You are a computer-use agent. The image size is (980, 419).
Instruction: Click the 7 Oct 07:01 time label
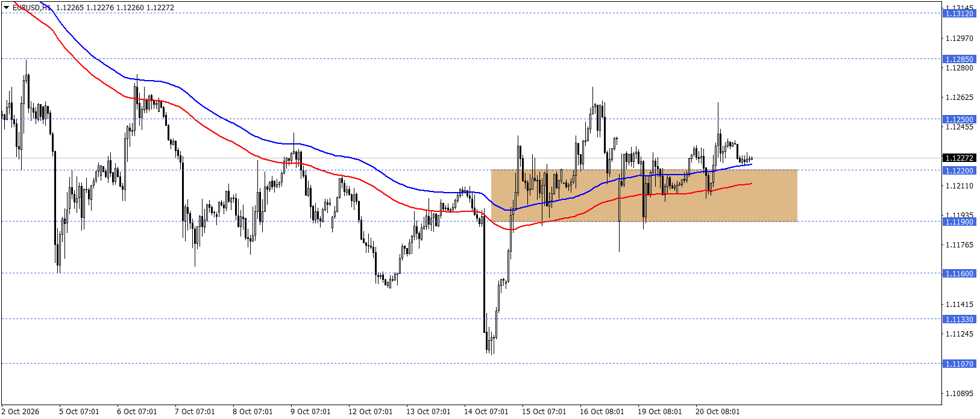[195, 411]
